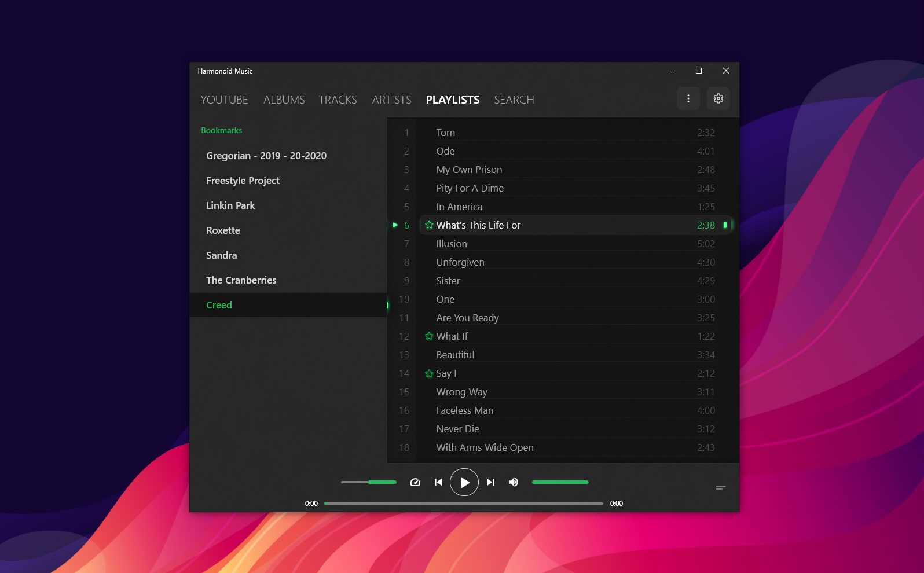Open the settings gear

click(x=718, y=98)
